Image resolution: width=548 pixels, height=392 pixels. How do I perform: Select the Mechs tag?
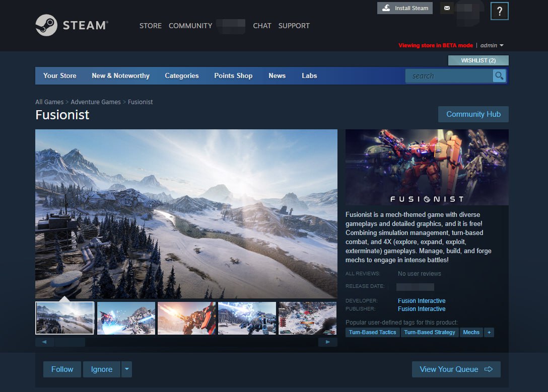click(471, 332)
